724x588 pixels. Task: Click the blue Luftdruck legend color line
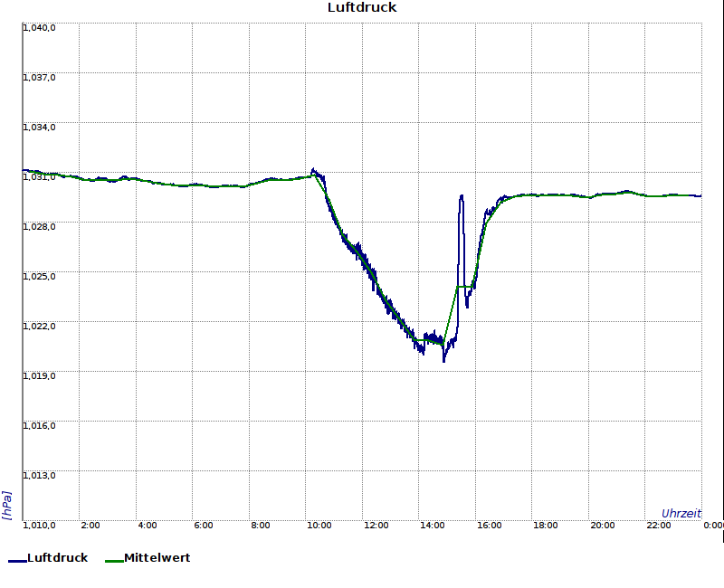pyautogui.click(x=17, y=561)
